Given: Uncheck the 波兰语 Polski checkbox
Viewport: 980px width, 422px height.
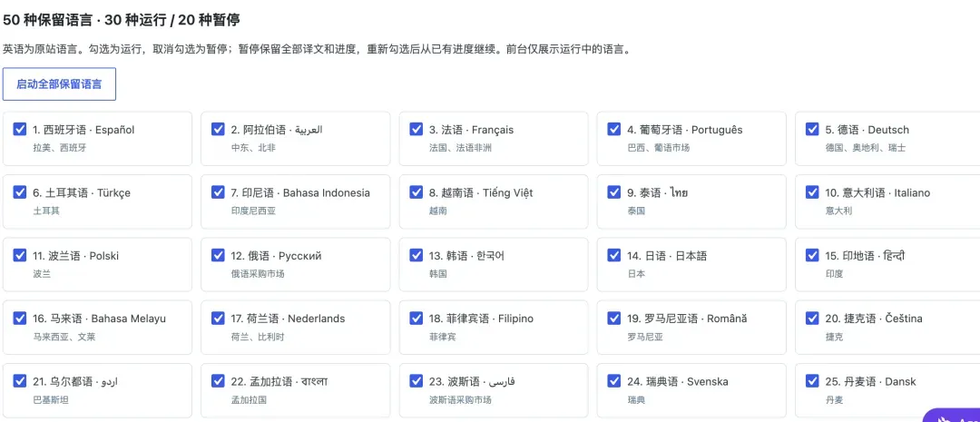Looking at the screenshot, I should click(x=19, y=255).
